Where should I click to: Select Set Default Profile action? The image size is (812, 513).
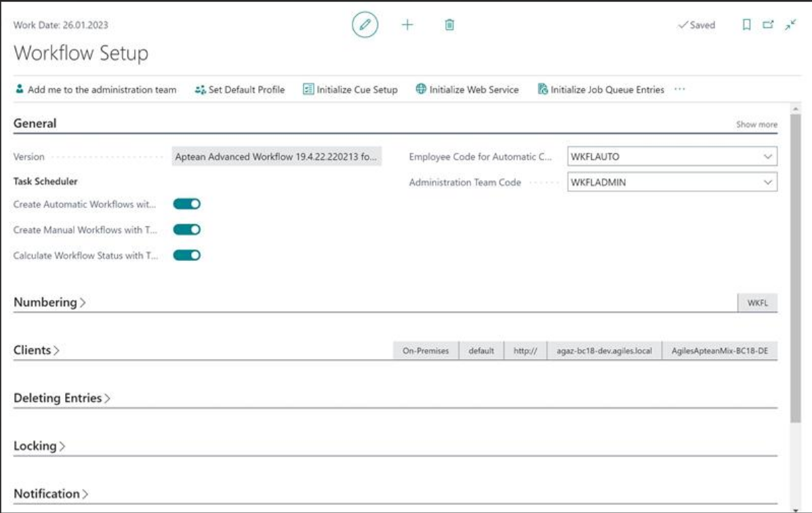click(x=240, y=89)
